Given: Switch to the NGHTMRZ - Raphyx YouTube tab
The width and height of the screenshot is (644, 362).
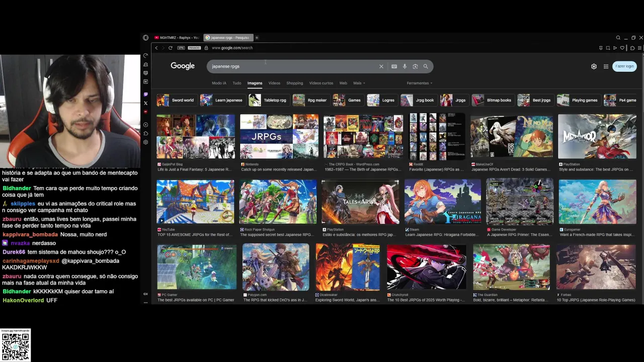Looking at the screenshot, I should coord(177,38).
